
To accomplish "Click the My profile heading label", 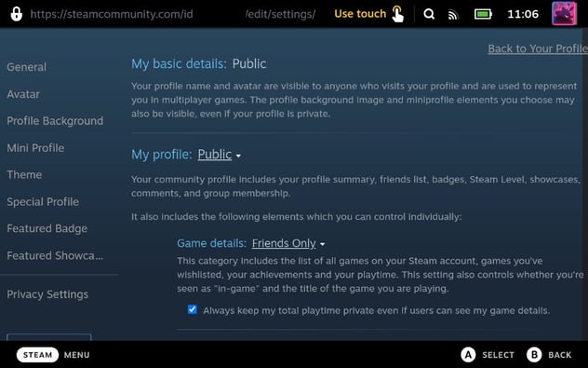I will [162, 155].
